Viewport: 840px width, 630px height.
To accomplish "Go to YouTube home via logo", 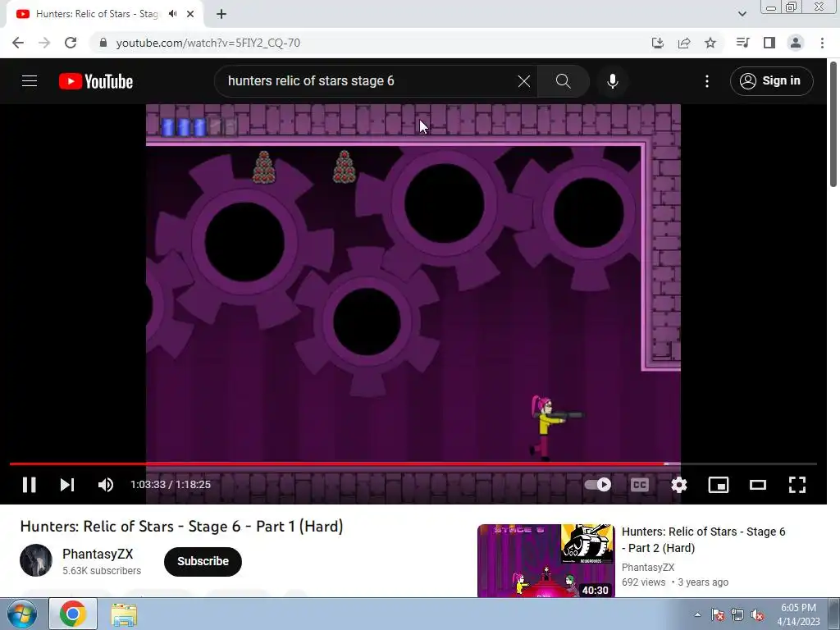I will tap(96, 81).
